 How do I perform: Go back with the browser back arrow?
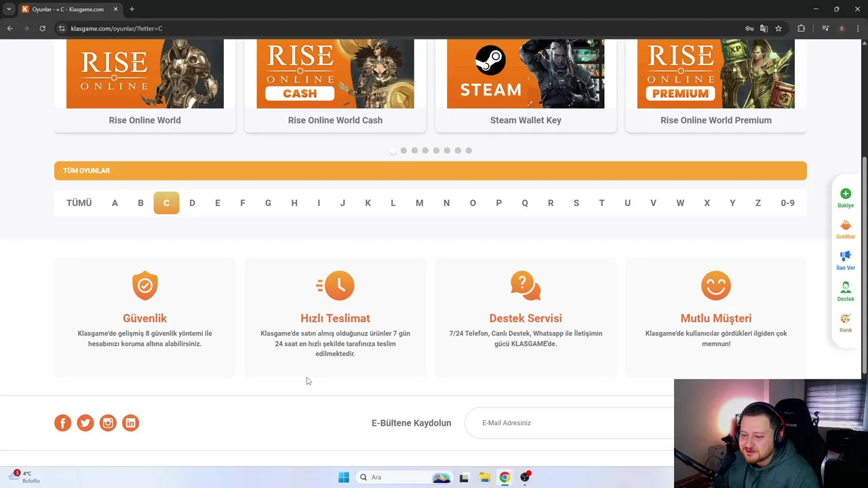(x=9, y=28)
